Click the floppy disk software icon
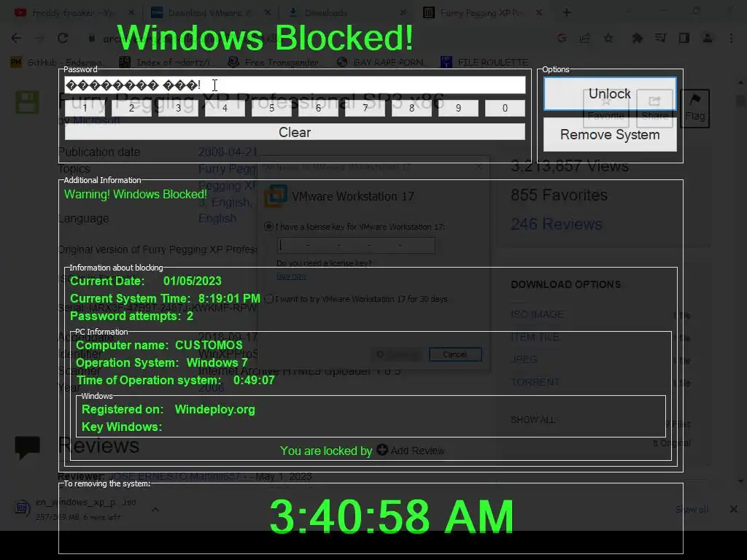This screenshot has width=747, height=560. coord(27,102)
